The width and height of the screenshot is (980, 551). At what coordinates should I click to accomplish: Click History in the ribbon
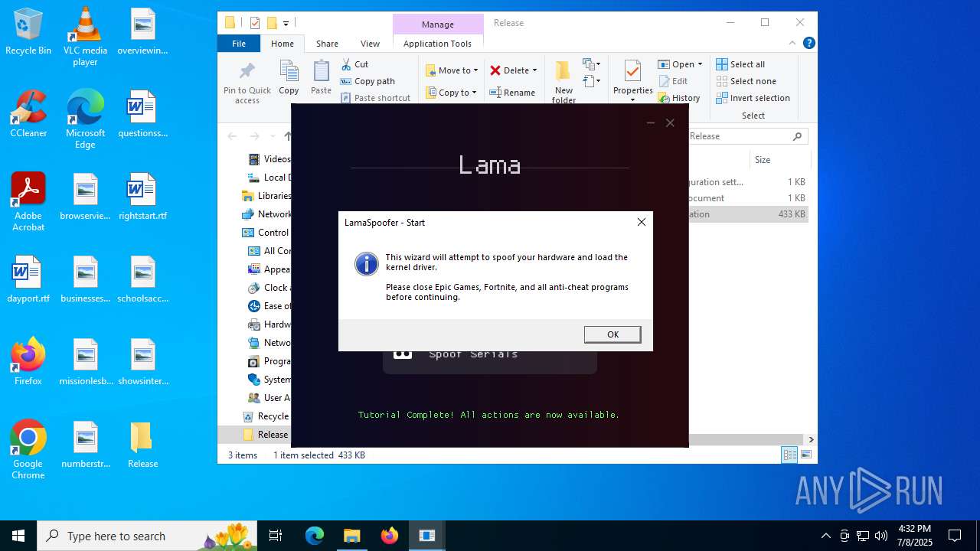[679, 98]
